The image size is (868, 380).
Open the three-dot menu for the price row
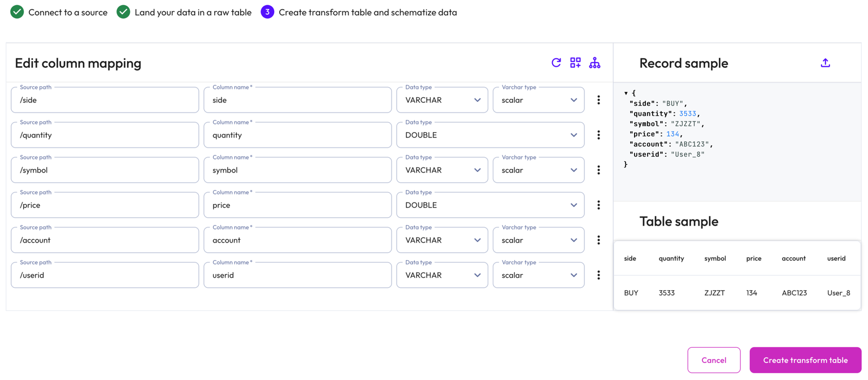(598, 205)
